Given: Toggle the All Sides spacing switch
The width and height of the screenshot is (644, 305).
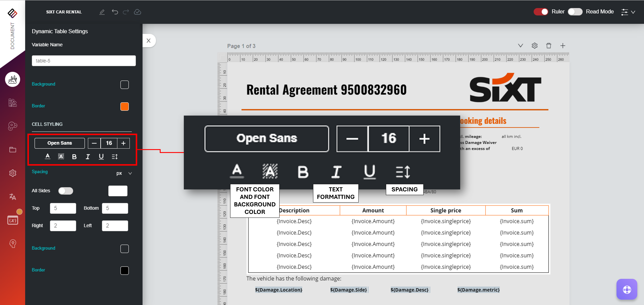Looking at the screenshot, I should pos(66,191).
